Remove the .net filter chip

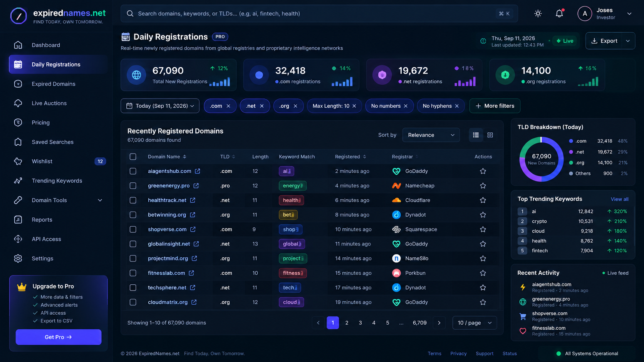[262, 106]
